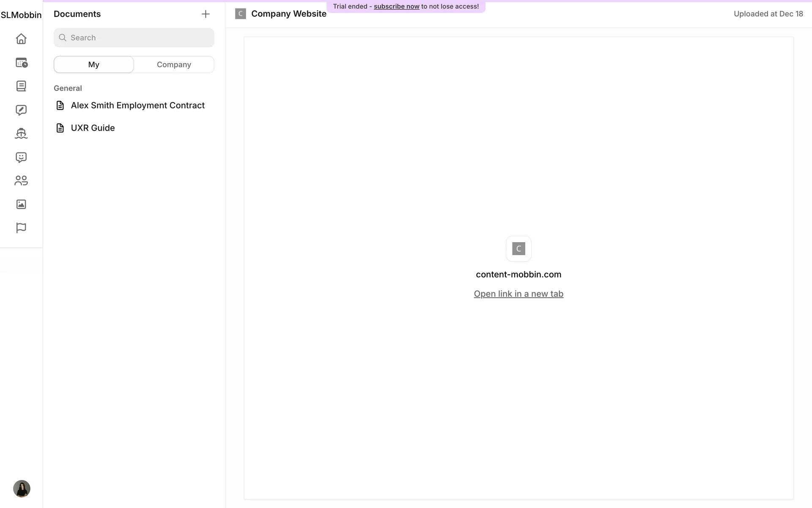Open the Home icon in sidebar
The height and width of the screenshot is (508, 812).
pyautogui.click(x=21, y=39)
